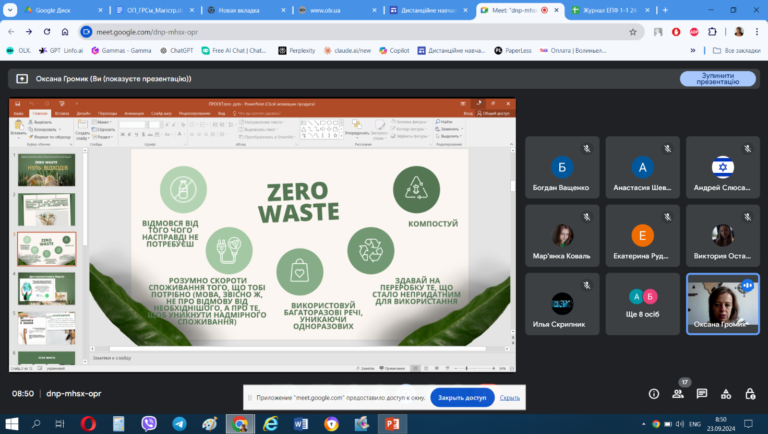Image resolution: width=768 pixels, height=434 pixels.
Task: Open the OLX bookmark
Action: pos(18,50)
